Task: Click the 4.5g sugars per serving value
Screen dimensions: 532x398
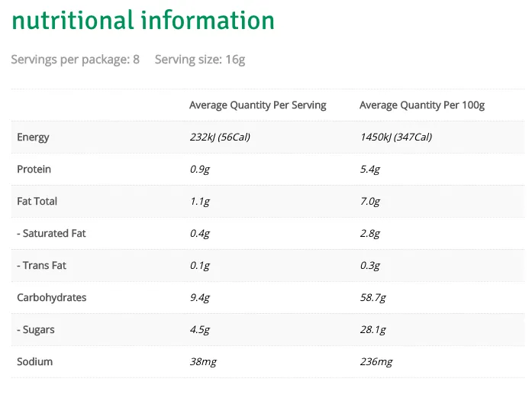Action: [199, 330]
